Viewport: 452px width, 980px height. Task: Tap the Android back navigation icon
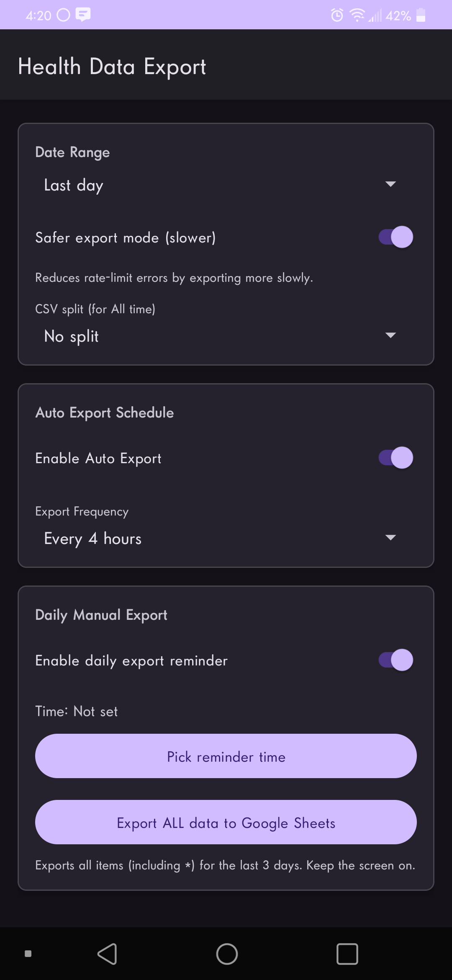click(x=107, y=954)
